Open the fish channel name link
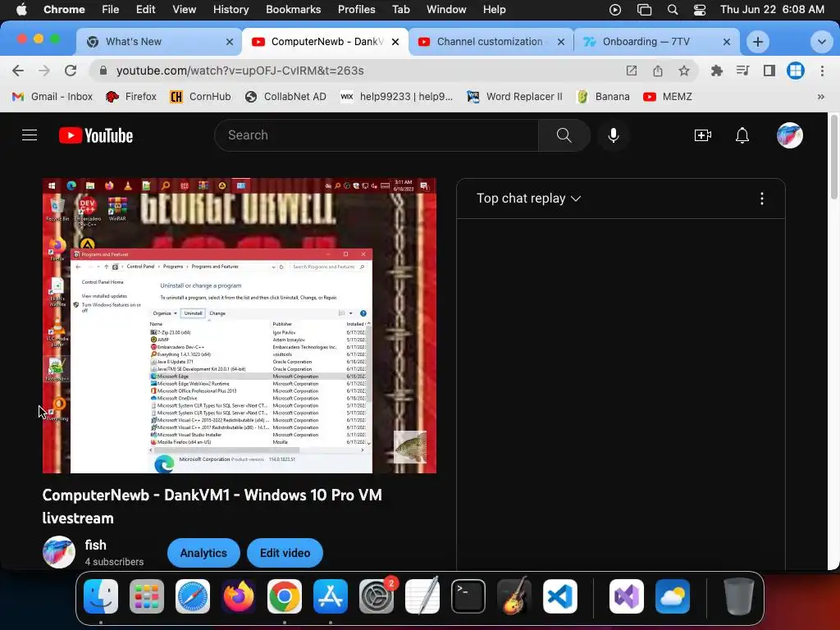The width and height of the screenshot is (840, 630). coord(95,545)
